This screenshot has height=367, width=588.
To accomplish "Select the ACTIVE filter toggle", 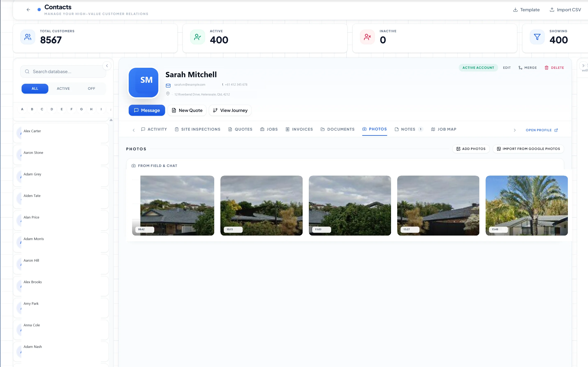I will [x=63, y=89].
